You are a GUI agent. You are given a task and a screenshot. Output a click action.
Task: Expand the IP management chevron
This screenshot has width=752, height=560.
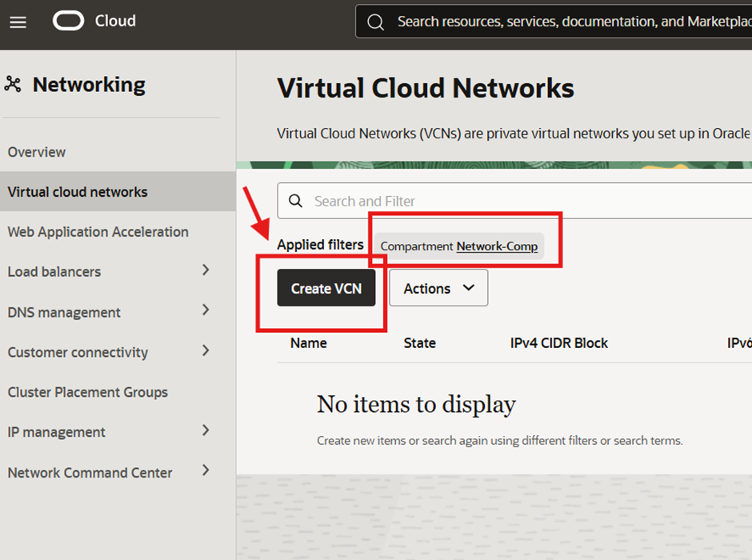point(206,430)
